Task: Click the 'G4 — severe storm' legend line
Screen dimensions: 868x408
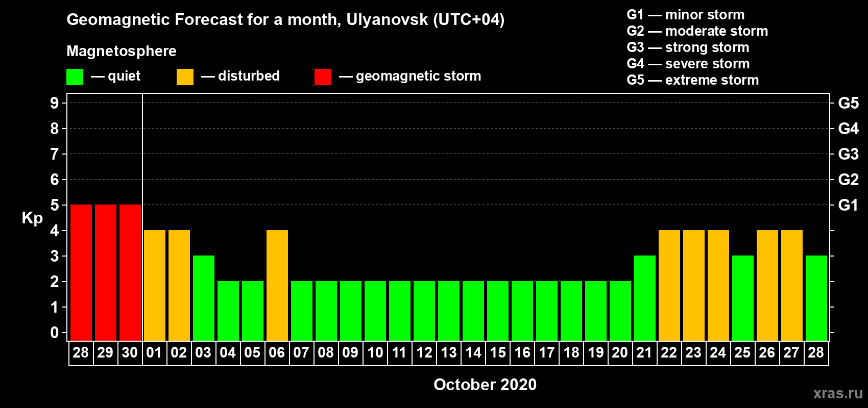Action: (688, 64)
